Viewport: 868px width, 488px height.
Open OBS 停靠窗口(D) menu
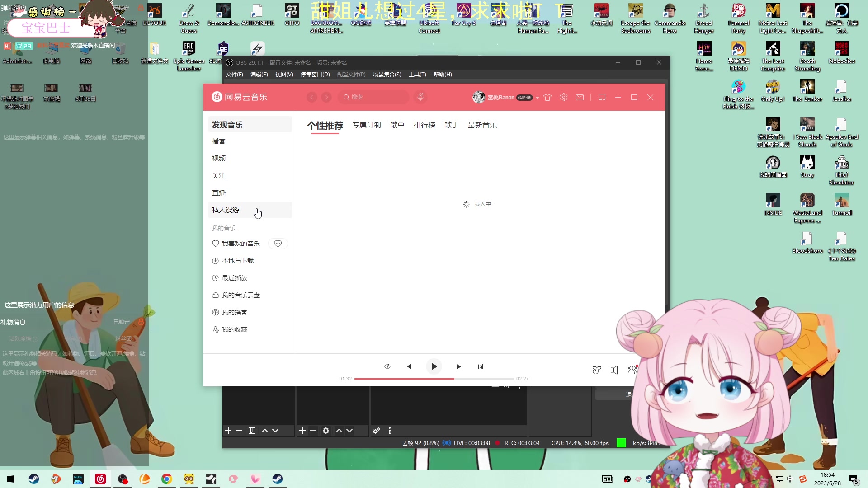click(315, 75)
